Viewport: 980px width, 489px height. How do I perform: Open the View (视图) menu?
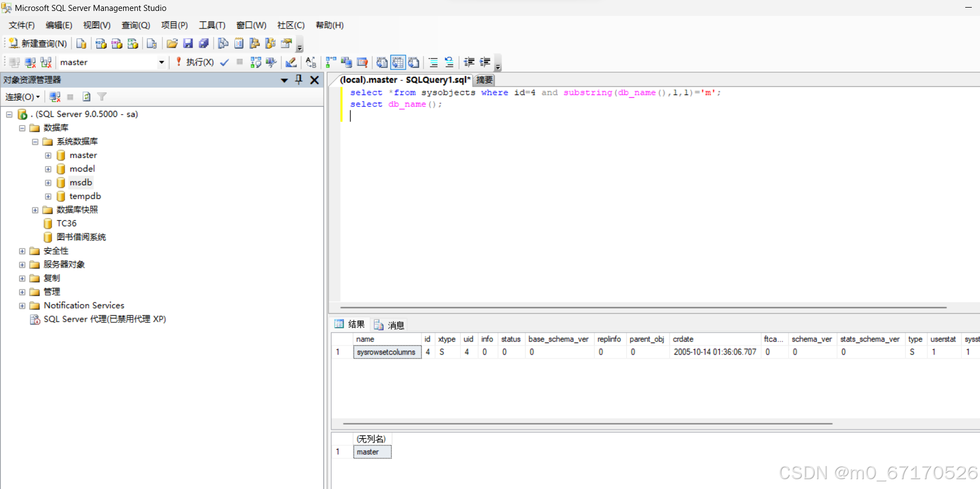click(97, 25)
